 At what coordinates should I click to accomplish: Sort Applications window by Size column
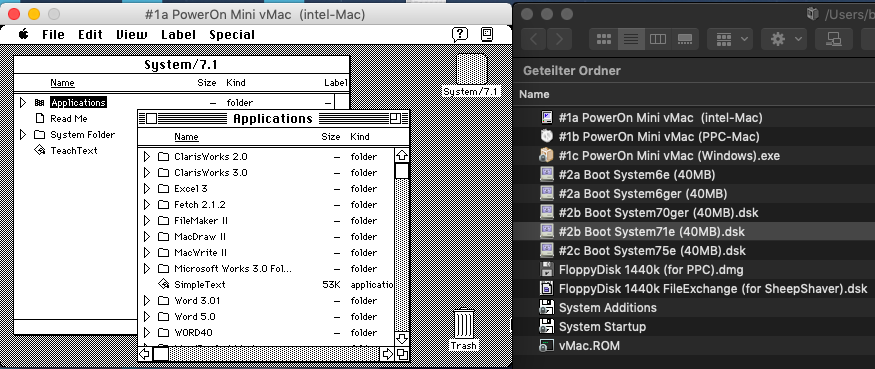(330, 136)
